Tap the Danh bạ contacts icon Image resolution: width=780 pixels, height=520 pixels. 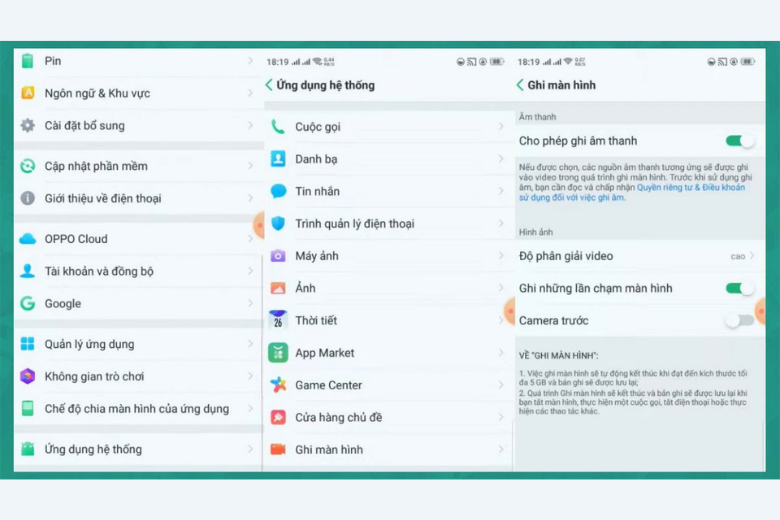pos(278,159)
